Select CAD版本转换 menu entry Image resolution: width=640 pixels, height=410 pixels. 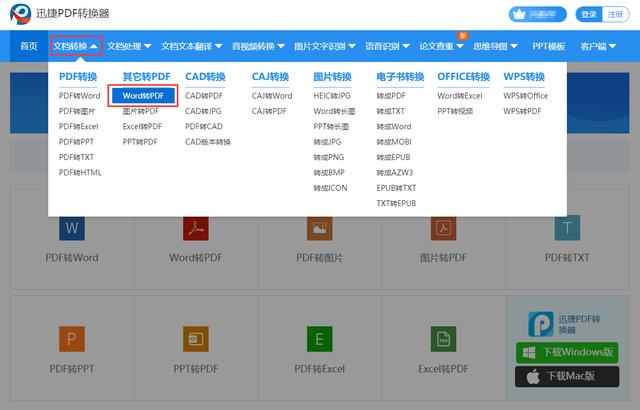(208, 142)
